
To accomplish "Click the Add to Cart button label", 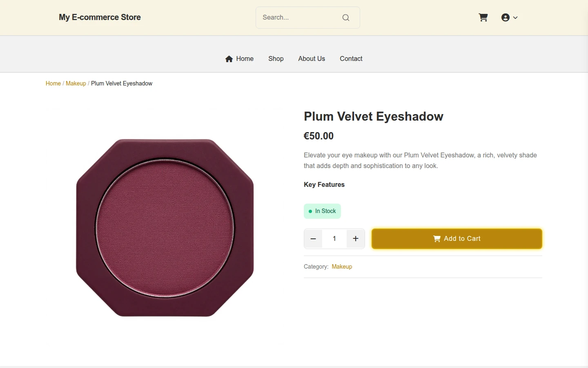I will tap(462, 239).
